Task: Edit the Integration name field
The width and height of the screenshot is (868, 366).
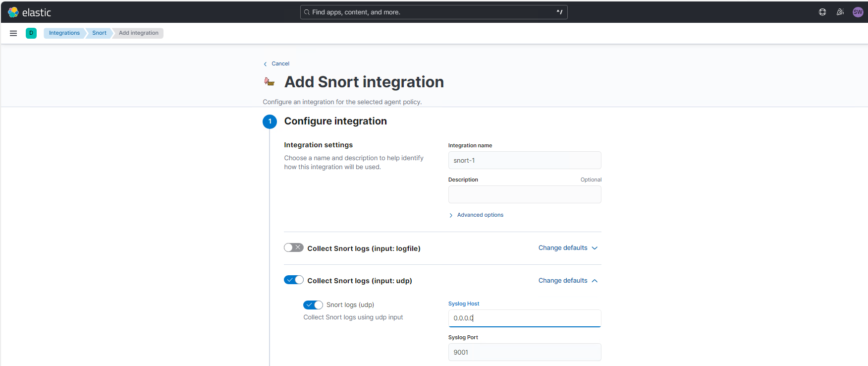Action: click(525, 160)
